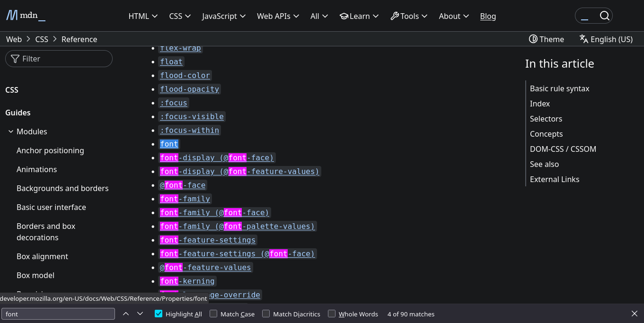
Task: Open the English (US) language selector
Action: pyautogui.click(x=606, y=39)
